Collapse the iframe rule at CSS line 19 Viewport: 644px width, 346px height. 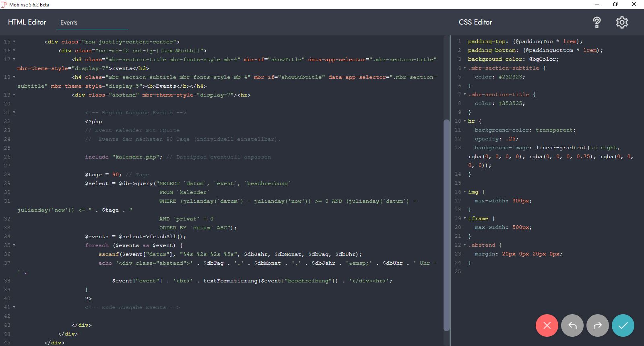click(465, 218)
